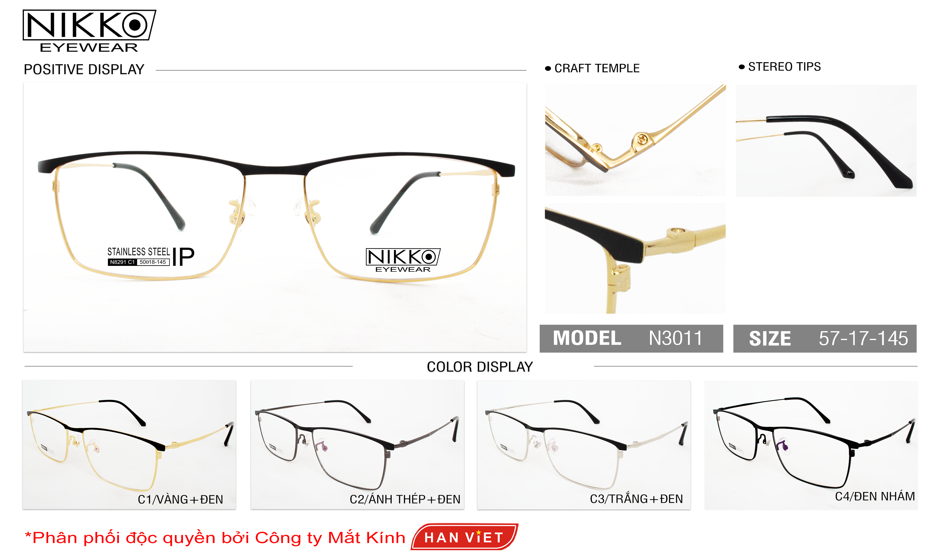Click the Stainless Steel IP lens label
This screenshot has height=560, width=943.
pyautogui.click(x=150, y=257)
